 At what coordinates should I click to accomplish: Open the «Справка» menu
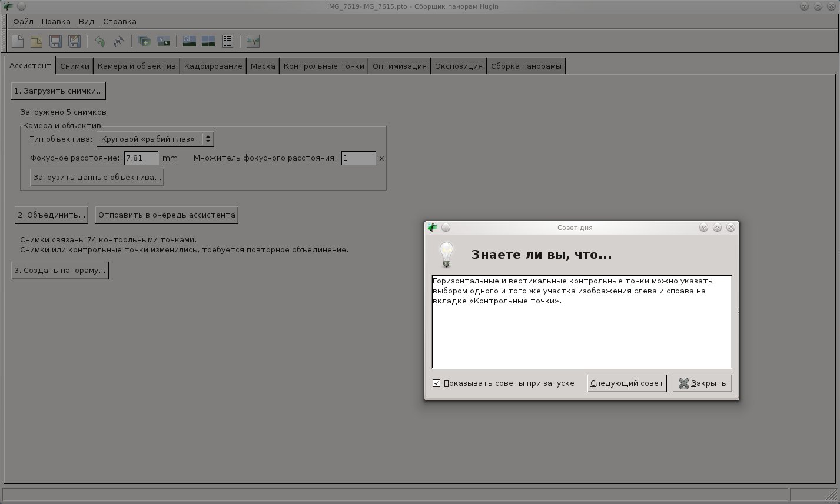tap(119, 22)
